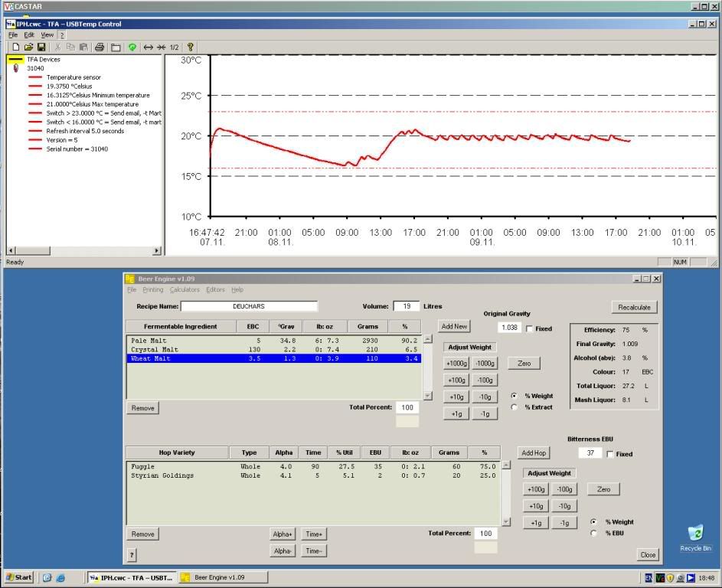Click the Recalculate button
Viewport: 722px width, 588px height.
point(634,307)
